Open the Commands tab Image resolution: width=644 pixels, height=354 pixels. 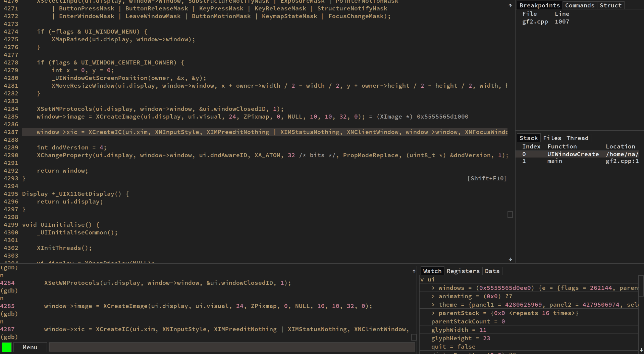tap(579, 5)
